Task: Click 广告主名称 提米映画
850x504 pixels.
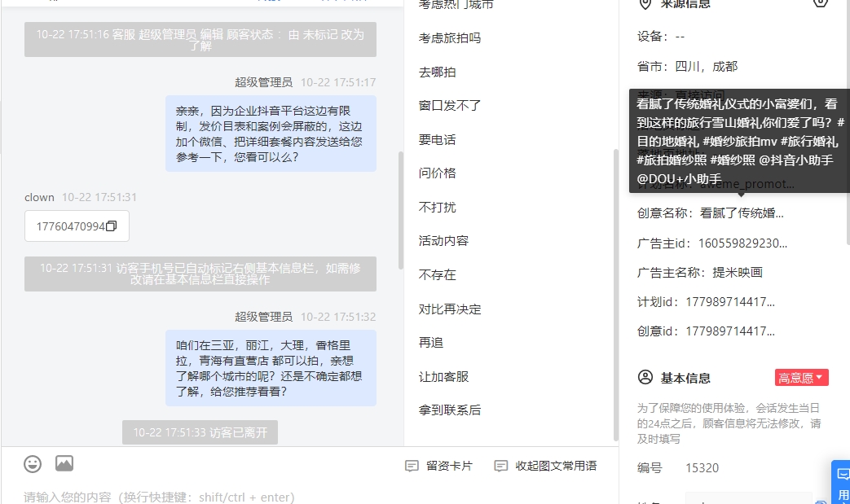Action: click(738, 272)
